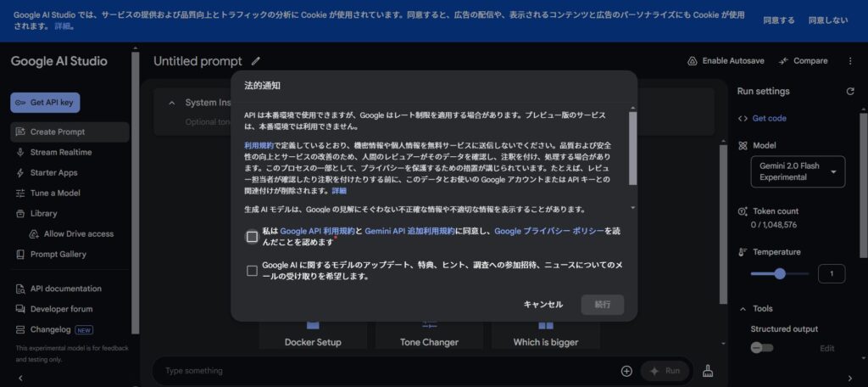Open the three-dot overflow menu

850,61
